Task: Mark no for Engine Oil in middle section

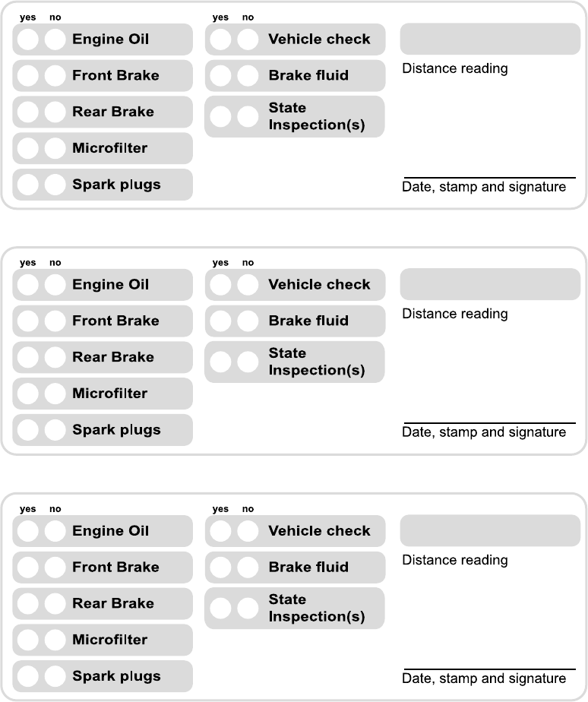Action: coord(55,285)
